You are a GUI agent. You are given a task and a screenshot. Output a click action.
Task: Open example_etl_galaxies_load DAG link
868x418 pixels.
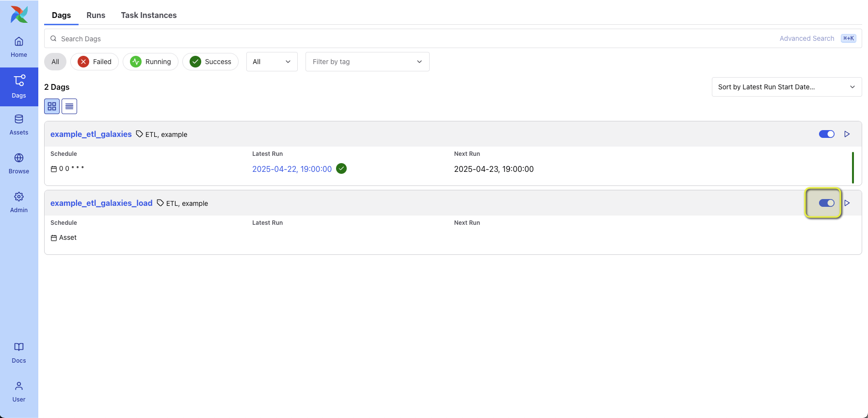click(101, 203)
